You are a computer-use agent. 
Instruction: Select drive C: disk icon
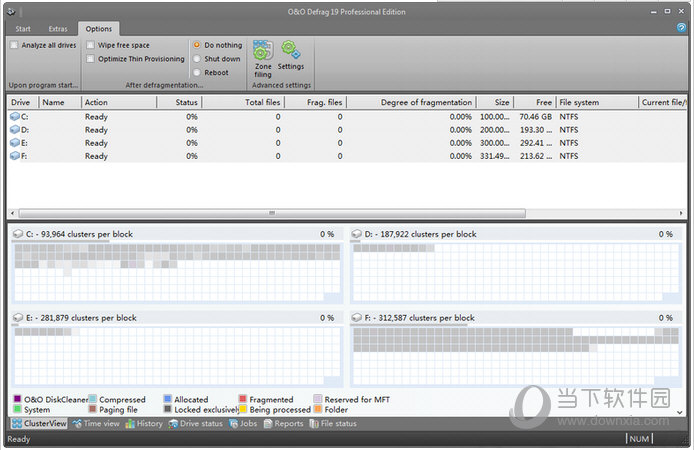pos(15,116)
